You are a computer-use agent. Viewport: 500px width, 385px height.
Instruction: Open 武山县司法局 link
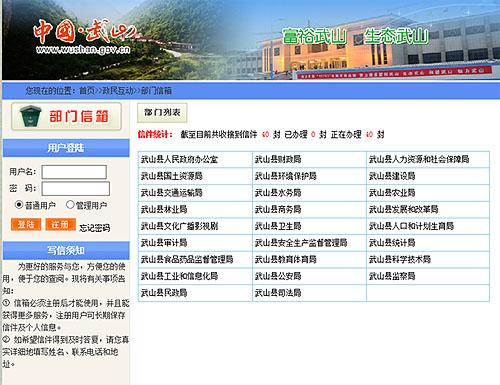278,293
